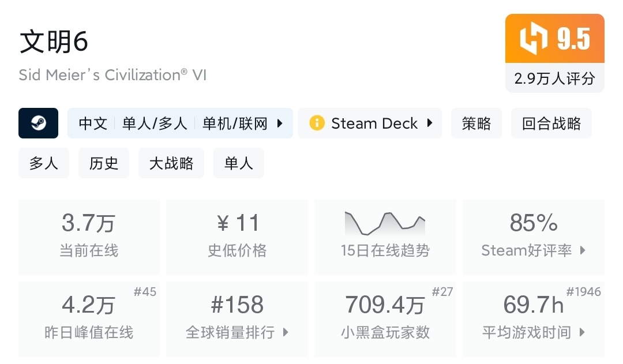Open the 史低价格 ¥11 card

pos(237,237)
